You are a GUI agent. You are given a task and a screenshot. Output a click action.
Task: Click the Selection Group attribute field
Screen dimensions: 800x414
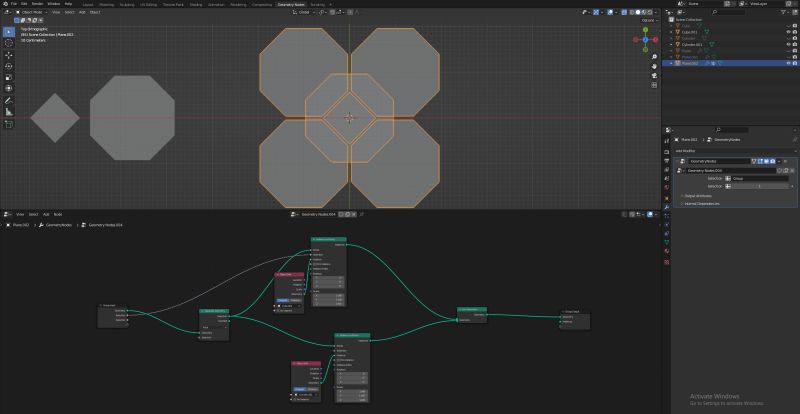click(760, 179)
